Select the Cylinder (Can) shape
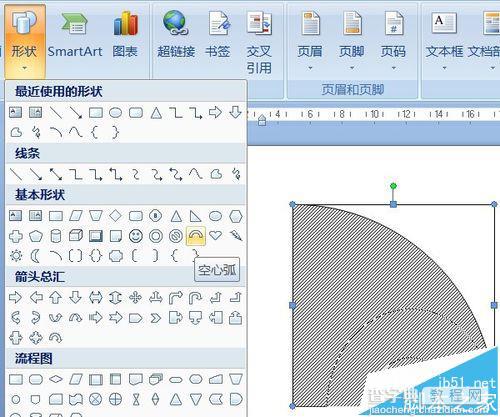 pos(56,236)
